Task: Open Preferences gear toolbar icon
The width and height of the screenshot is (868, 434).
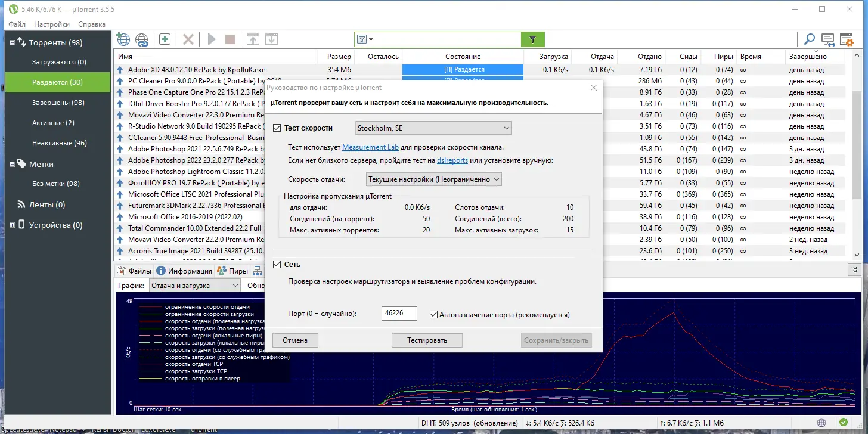Action: point(847,39)
